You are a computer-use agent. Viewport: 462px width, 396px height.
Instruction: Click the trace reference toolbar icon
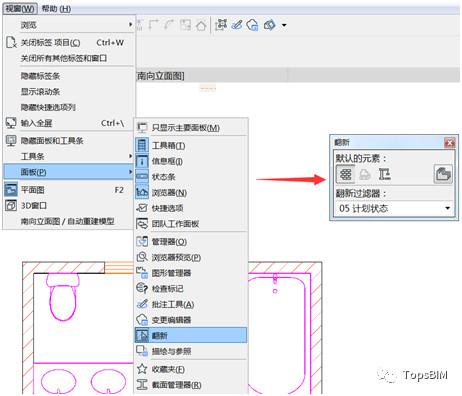point(221,25)
